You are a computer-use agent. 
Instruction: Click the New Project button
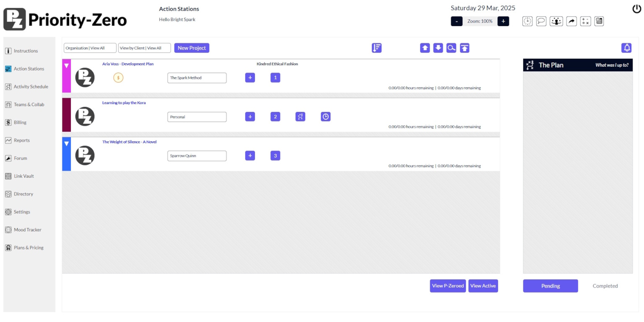[x=192, y=48]
